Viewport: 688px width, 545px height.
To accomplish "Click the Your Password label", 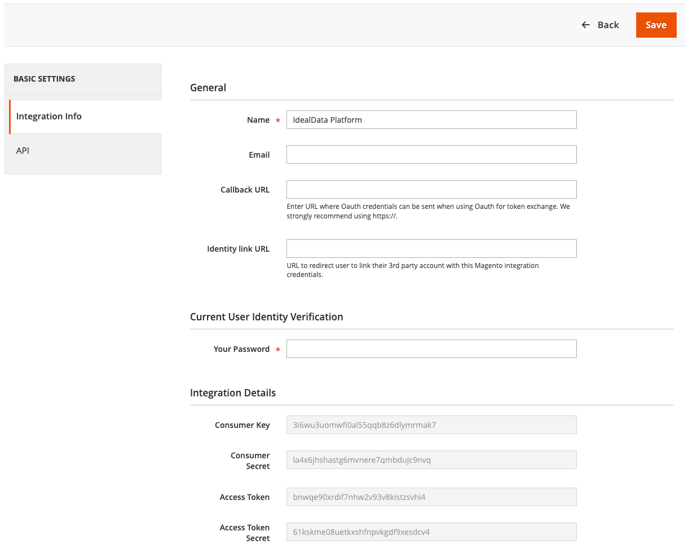I will point(241,349).
